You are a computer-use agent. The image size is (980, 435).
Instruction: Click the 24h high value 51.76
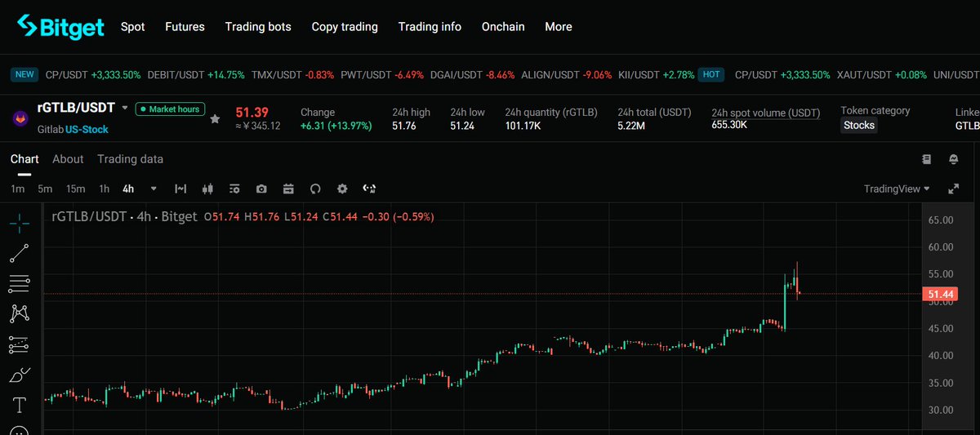pyautogui.click(x=404, y=126)
